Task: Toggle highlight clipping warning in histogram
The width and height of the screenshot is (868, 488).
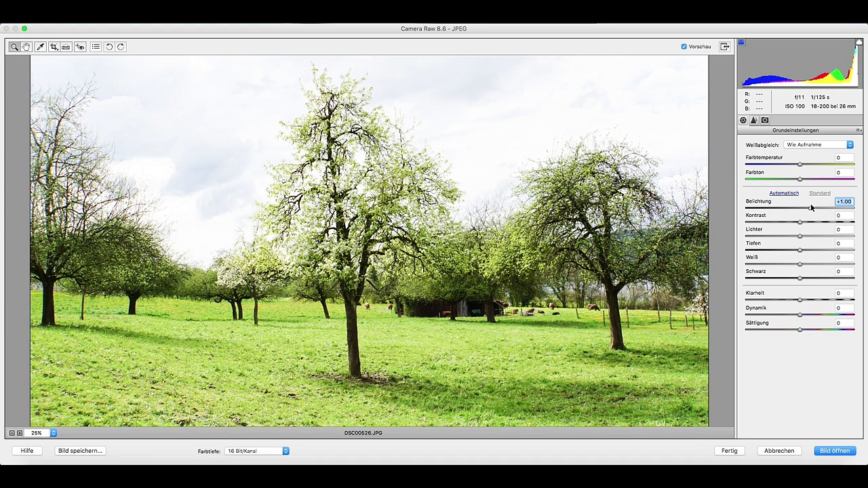Action: pos(859,43)
